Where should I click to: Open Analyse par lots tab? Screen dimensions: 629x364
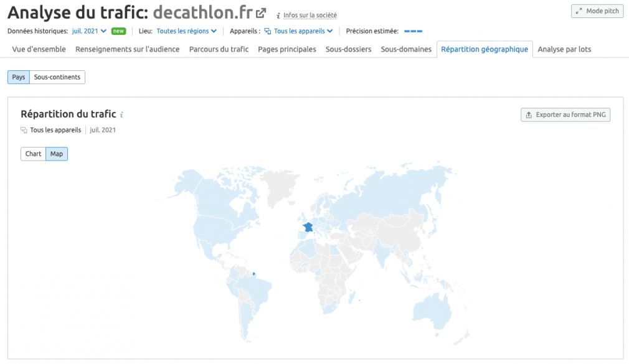tap(564, 49)
